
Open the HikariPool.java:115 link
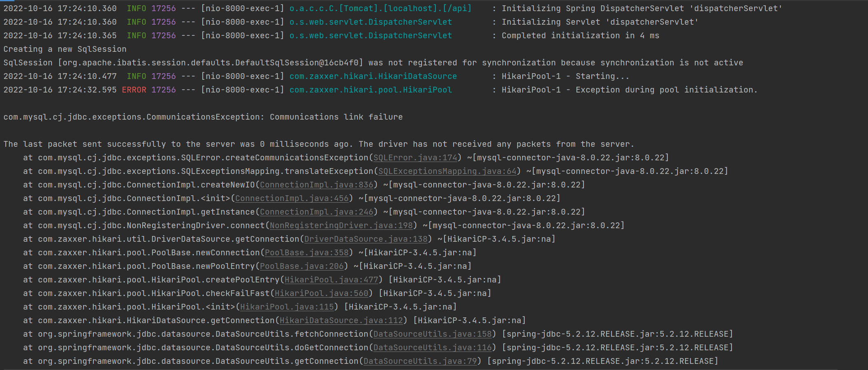[287, 307]
